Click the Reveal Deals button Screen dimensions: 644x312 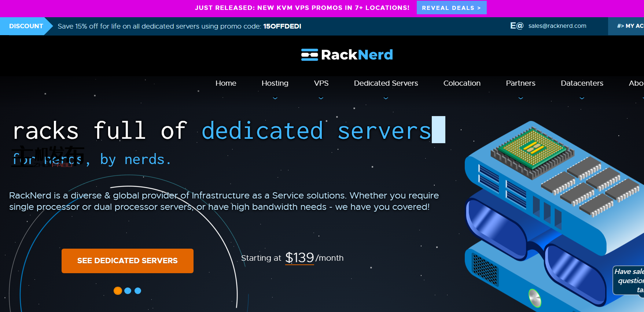(x=451, y=8)
